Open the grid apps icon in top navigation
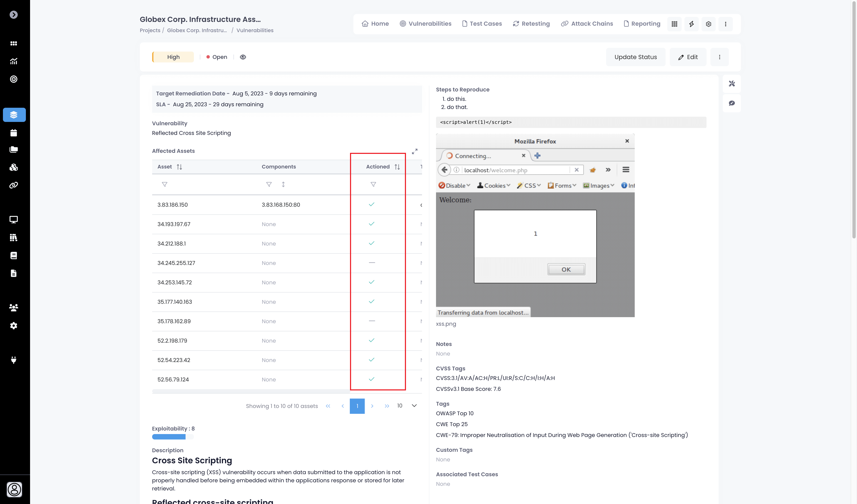Image resolution: width=857 pixels, height=504 pixels. [x=674, y=24]
